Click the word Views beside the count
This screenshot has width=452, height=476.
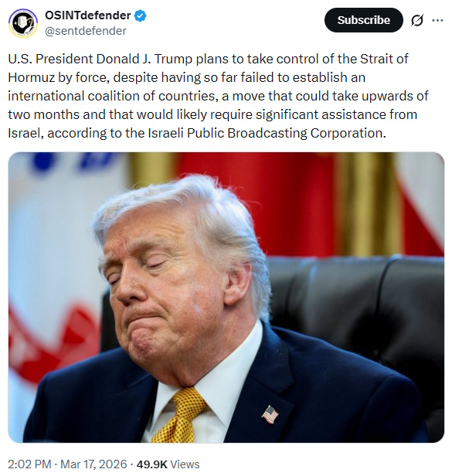point(185,464)
